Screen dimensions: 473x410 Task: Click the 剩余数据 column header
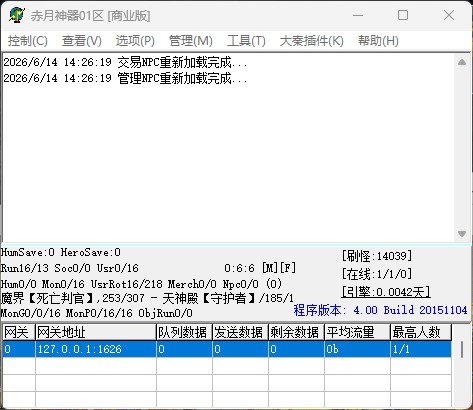tap(296, 332)
